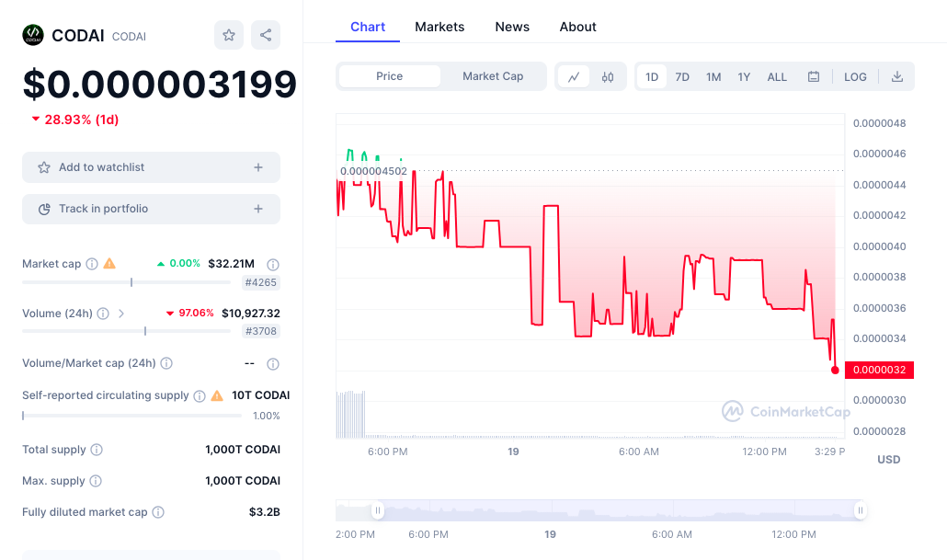947x560 pixels.
Task: Select the 7D timeframe
Action: click(x=682, y=76)
